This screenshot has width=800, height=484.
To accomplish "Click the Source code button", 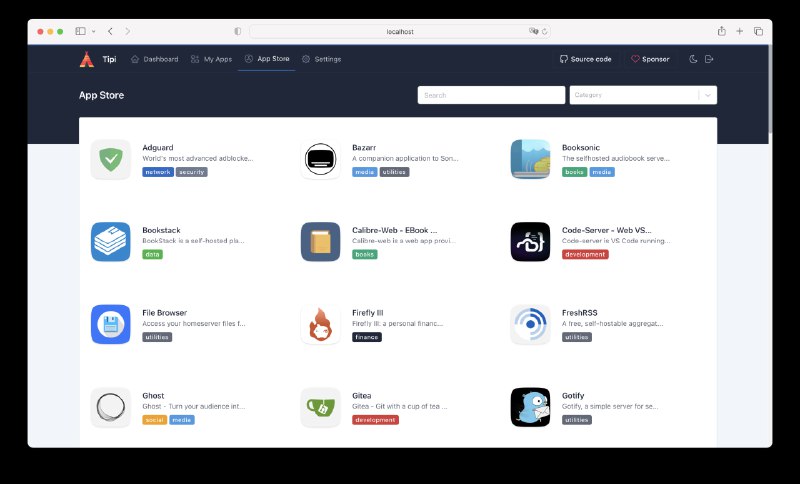I will [585, 59].
